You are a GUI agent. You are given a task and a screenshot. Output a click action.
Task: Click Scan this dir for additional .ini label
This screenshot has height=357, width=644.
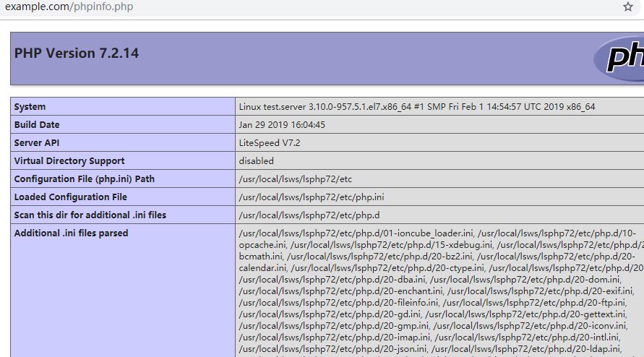(90, 215)
